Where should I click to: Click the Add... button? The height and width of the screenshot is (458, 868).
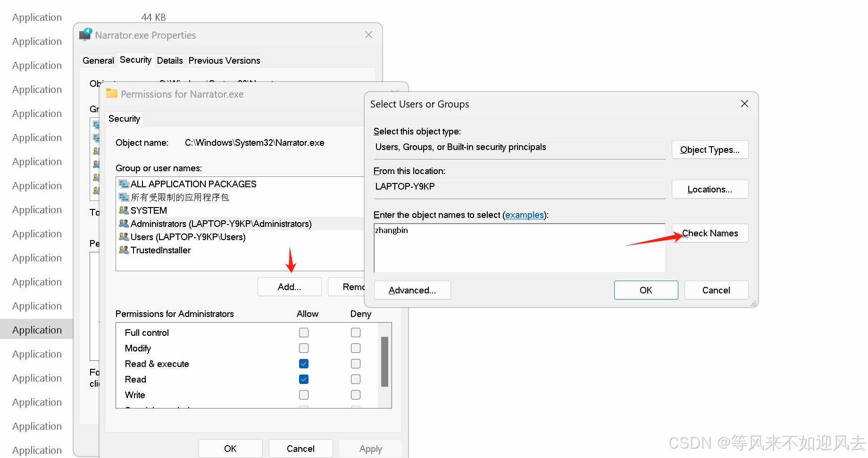[290, 287]
